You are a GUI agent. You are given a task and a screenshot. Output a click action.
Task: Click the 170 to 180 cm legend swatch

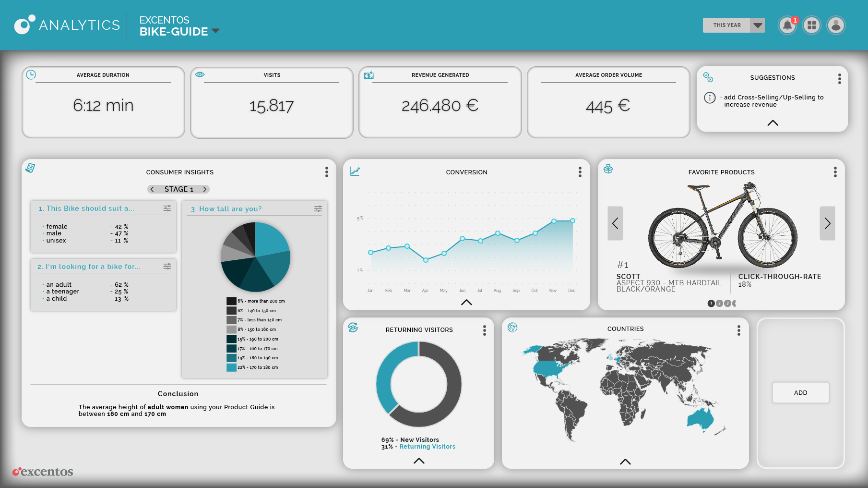click(x=231, y=367)
